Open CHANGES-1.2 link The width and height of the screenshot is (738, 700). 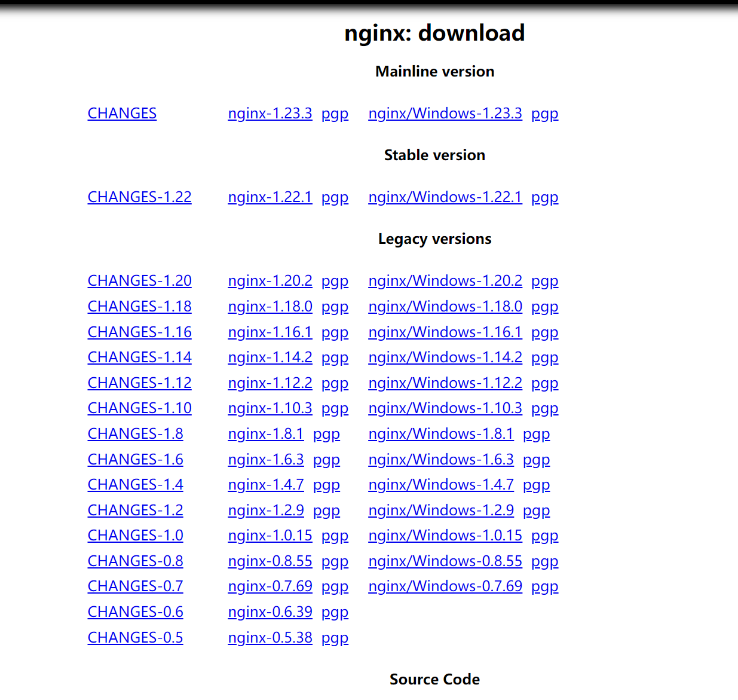[136, 511]
